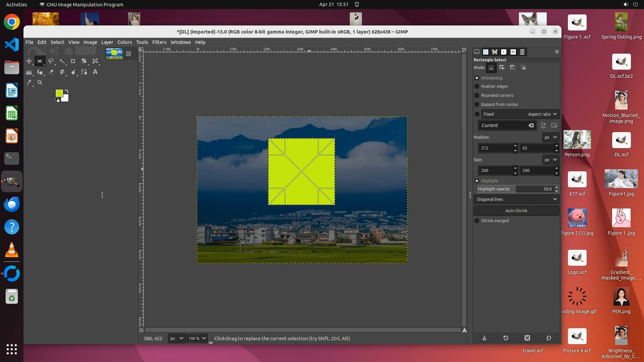Click the image thumbnail tab
The width and height of the screenshot is (644, 362).
114,54
